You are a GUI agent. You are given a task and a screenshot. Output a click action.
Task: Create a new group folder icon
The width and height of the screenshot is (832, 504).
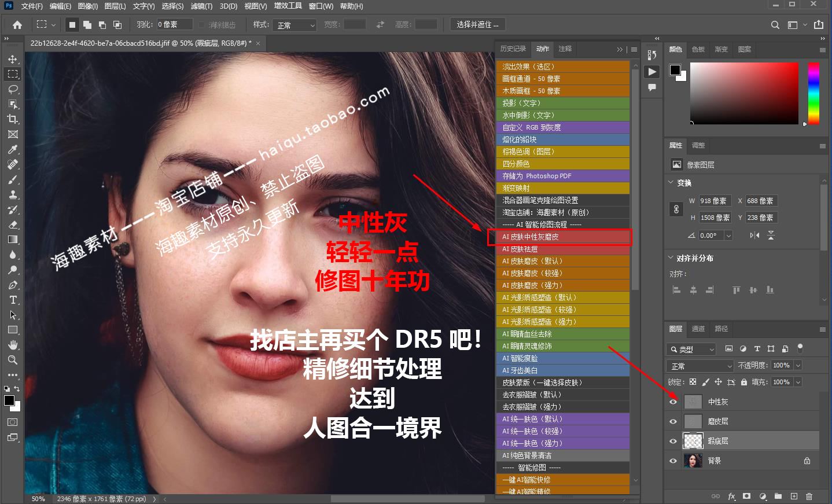point(778,496)
